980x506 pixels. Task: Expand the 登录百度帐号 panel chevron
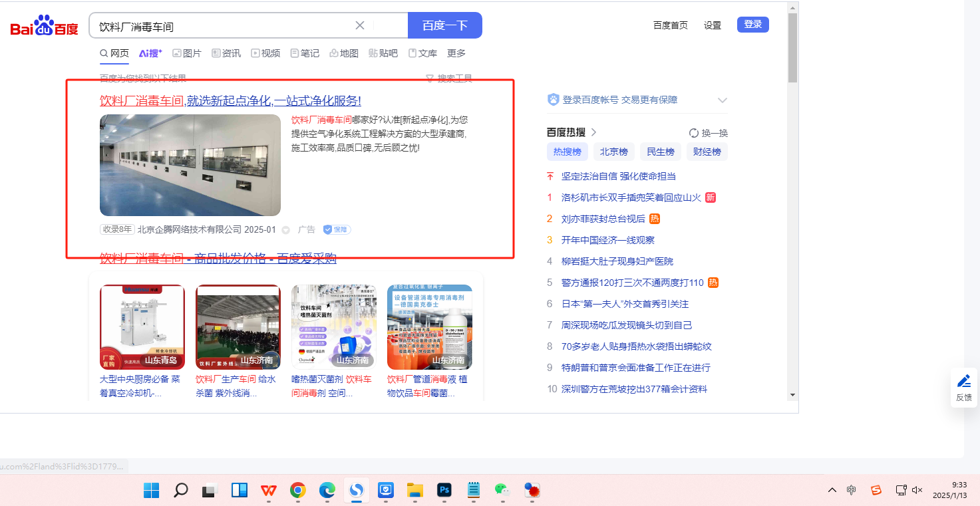722,100
